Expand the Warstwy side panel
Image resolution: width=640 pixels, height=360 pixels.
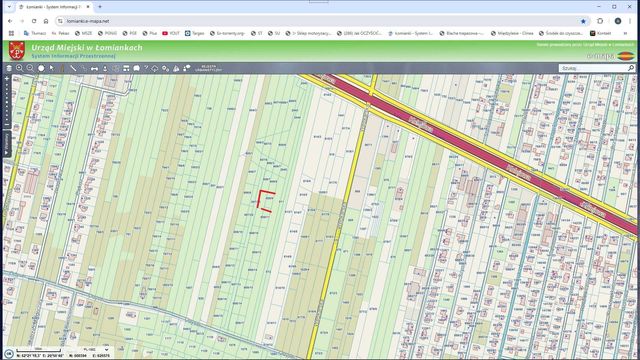click(7, 144)
